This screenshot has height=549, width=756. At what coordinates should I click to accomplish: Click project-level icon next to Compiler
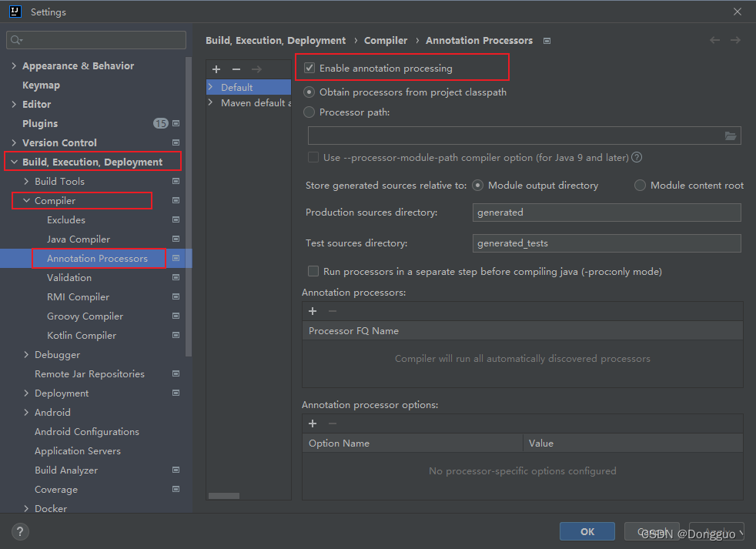[176, 201]
